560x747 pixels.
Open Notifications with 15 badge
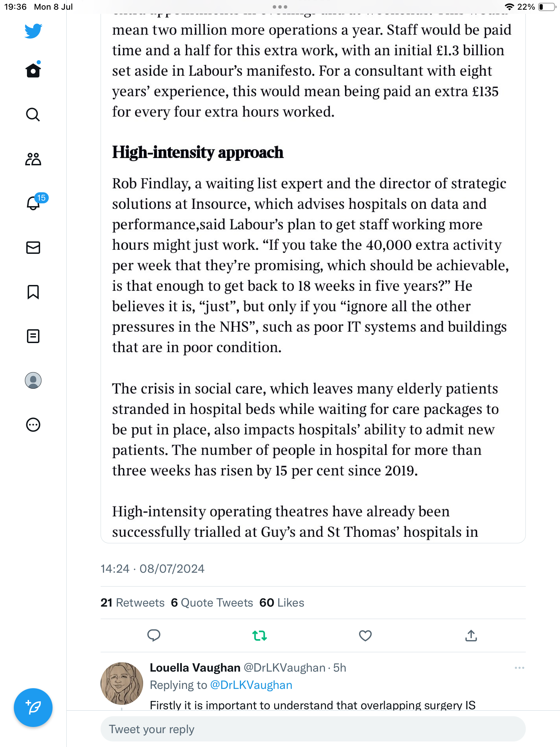[x=34, y=203]
